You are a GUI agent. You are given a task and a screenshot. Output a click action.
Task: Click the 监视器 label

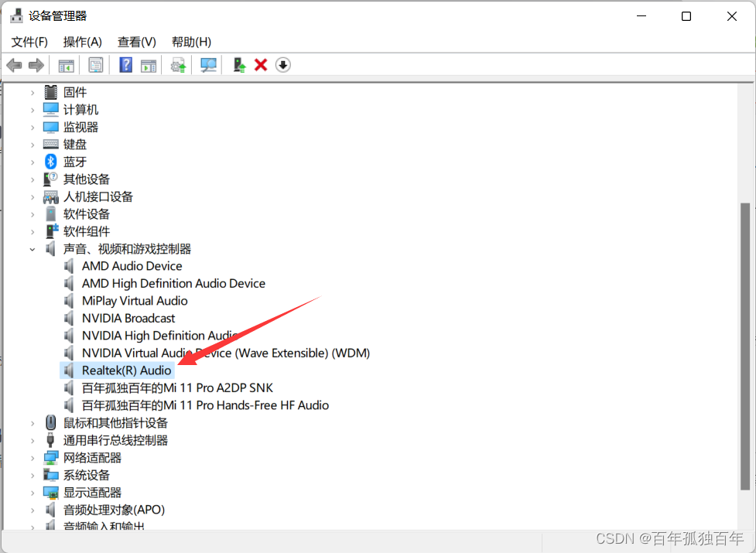[x=80, y=127]
